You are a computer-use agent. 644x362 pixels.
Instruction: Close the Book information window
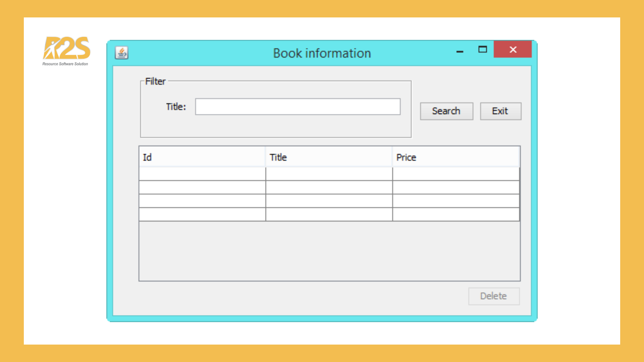513,50
